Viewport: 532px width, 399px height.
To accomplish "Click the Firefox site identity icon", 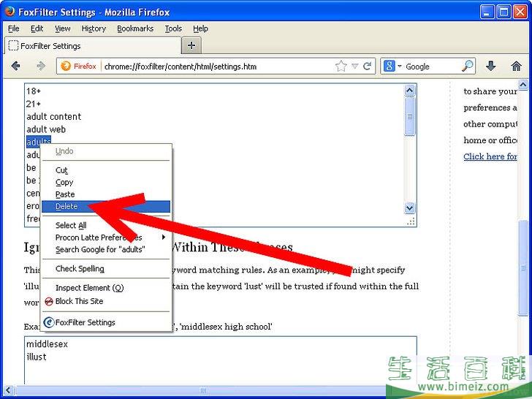I will point(78,66).
